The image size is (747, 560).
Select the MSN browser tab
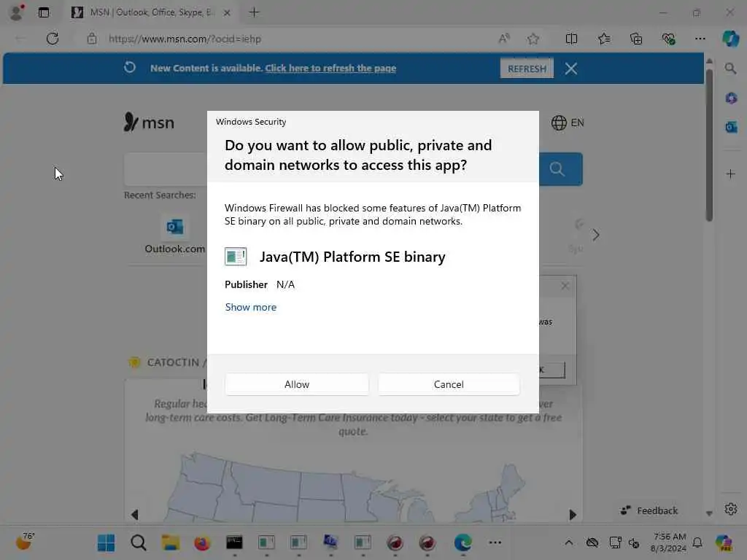click(x=150, y=12)
